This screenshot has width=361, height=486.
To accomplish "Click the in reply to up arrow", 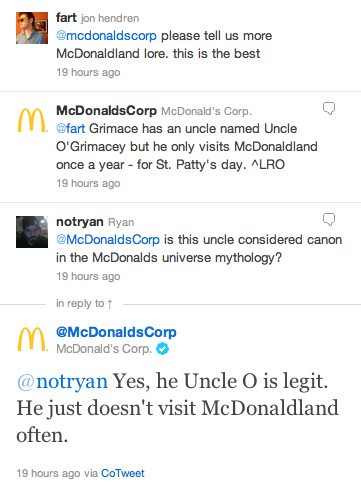I will (110, 304).
